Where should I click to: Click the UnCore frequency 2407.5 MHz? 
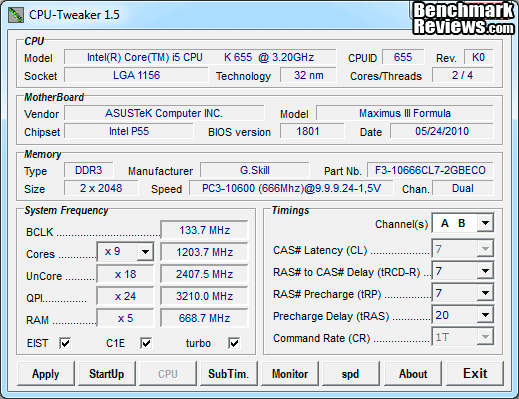pos(204,274)
